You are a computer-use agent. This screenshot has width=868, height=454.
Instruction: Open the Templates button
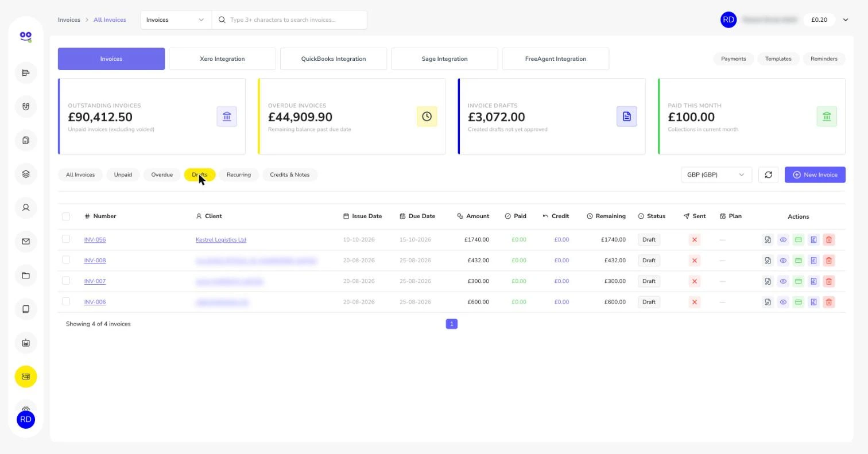778,59
